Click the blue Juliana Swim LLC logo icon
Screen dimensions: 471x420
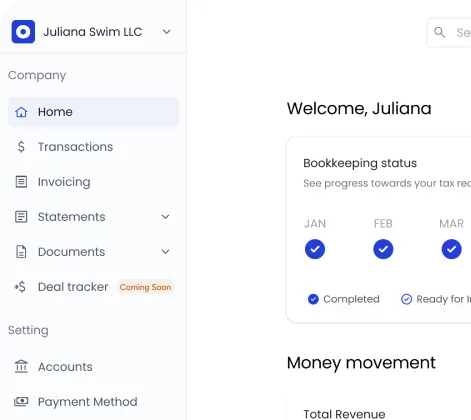click(23, 32)
